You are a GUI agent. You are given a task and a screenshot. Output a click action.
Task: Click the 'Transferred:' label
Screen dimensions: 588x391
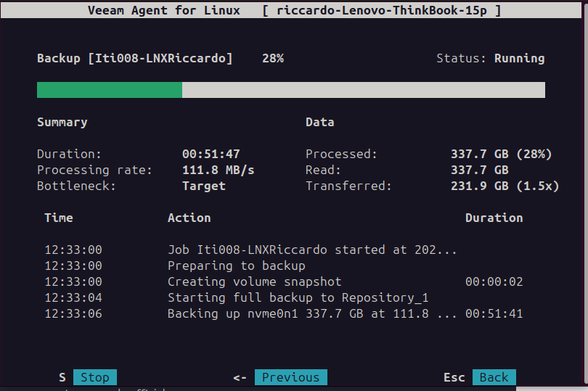(348, 186)
